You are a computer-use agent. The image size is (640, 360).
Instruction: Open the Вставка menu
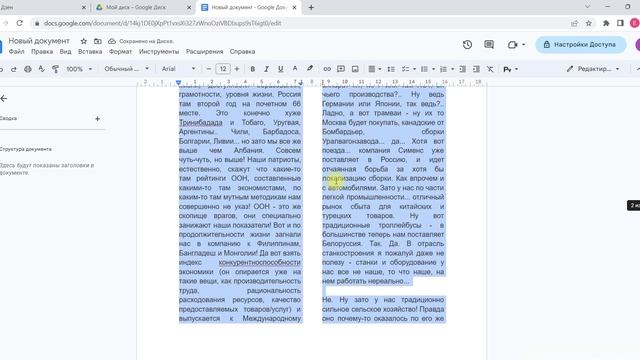90,52
